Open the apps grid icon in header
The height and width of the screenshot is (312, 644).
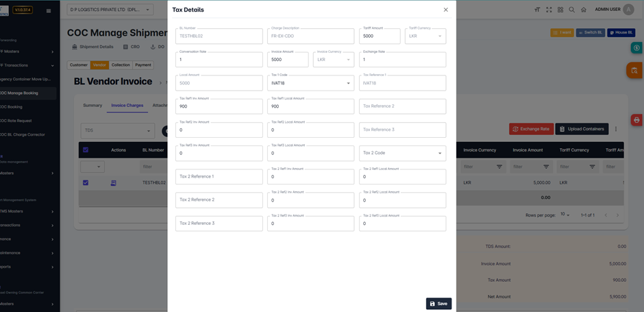pyautogui.click(x=560, y=10)
